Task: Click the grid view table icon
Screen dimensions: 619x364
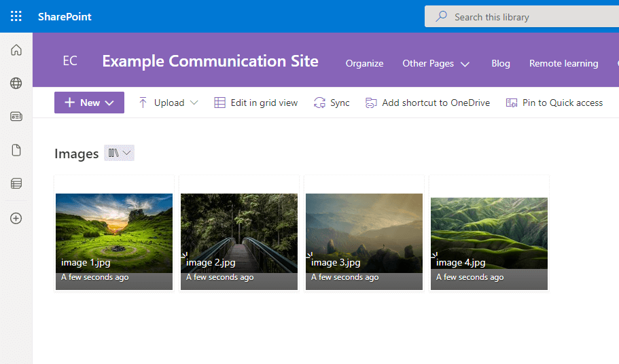Action: tap(219, 103)
